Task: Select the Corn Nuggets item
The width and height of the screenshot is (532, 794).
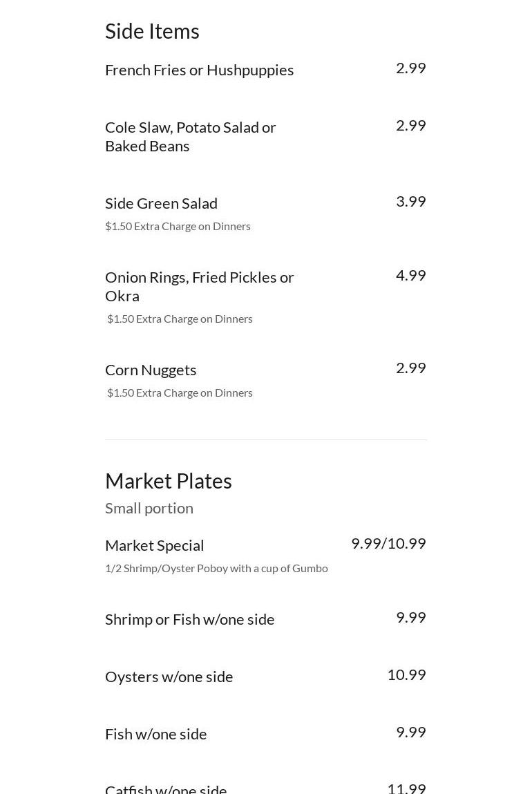Action: coord(151,370)
